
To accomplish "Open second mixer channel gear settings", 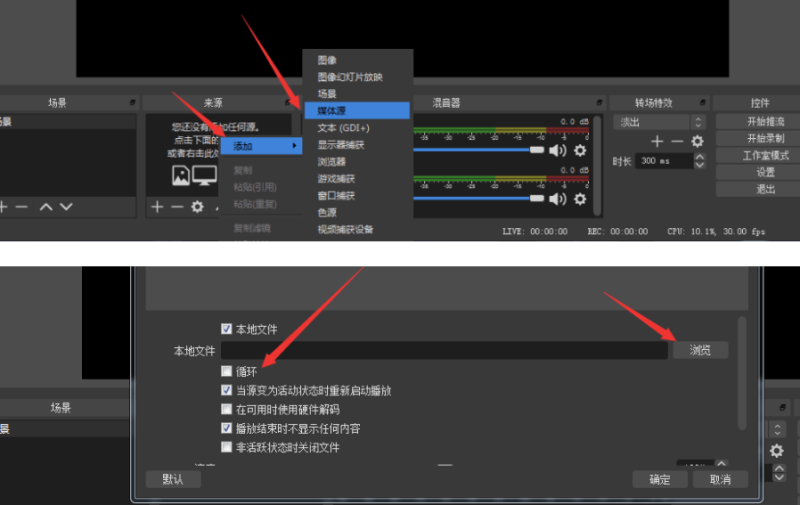I will pos(580,199).
